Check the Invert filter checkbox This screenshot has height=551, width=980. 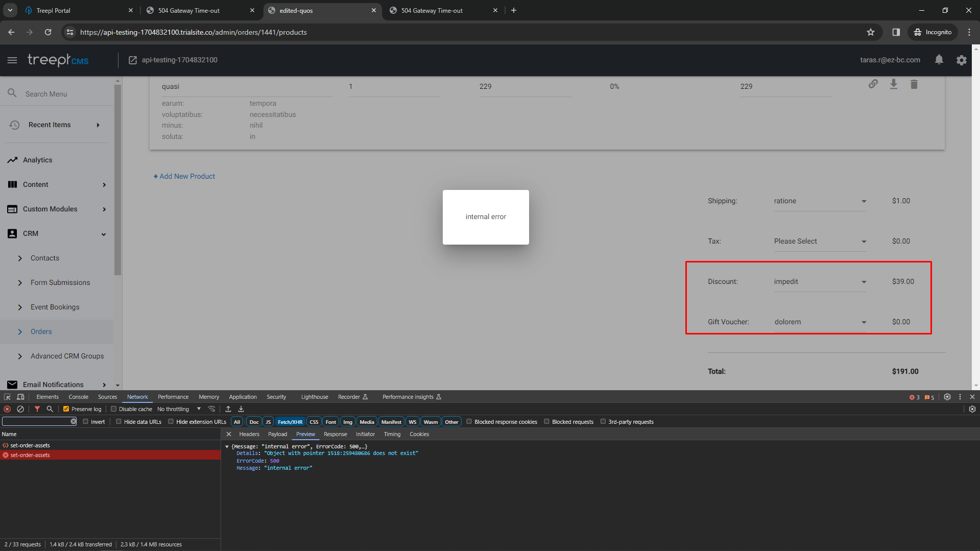pos(86,422)
